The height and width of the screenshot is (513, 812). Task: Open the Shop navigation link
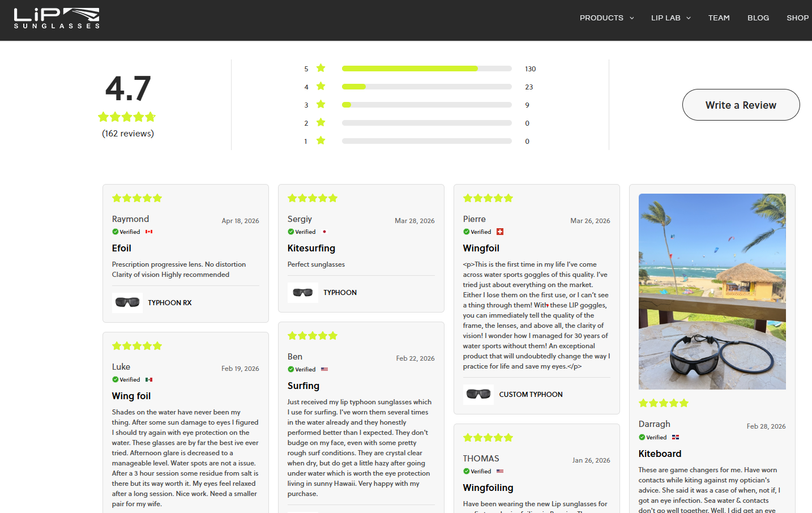[x=797, y=18]
